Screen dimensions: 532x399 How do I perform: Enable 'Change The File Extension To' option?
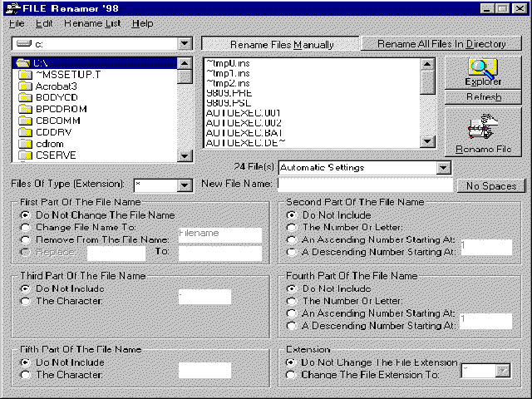click(x=292, y=375)
